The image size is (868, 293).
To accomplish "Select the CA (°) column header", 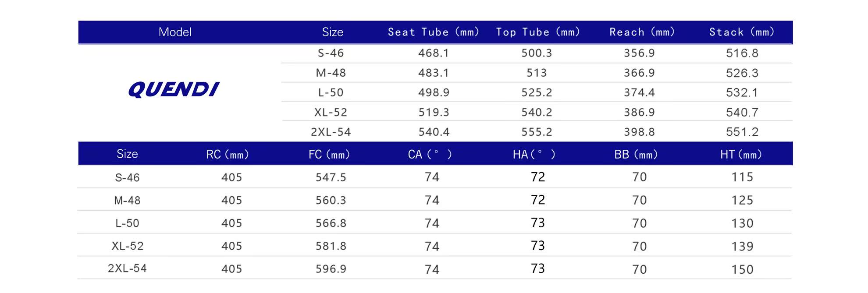I will tap(430, 154).
